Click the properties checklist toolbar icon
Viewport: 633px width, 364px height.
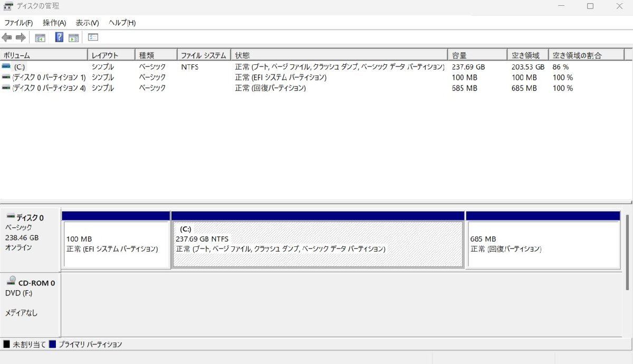[93, 37]
